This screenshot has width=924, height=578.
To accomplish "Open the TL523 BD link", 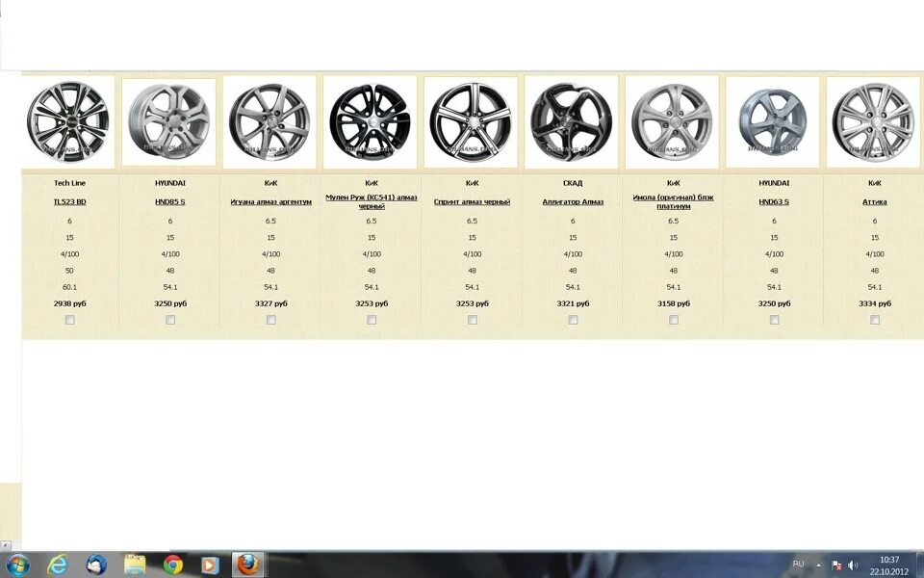I will pos(69,201).
